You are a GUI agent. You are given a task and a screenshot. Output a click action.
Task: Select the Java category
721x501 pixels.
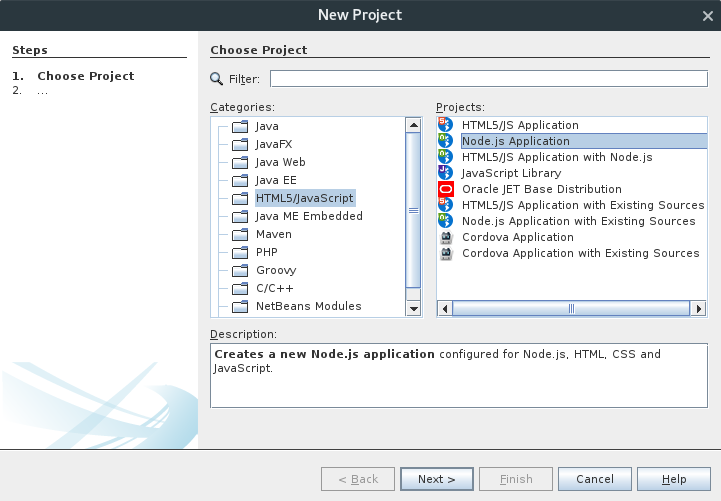(x=267, y=126)
